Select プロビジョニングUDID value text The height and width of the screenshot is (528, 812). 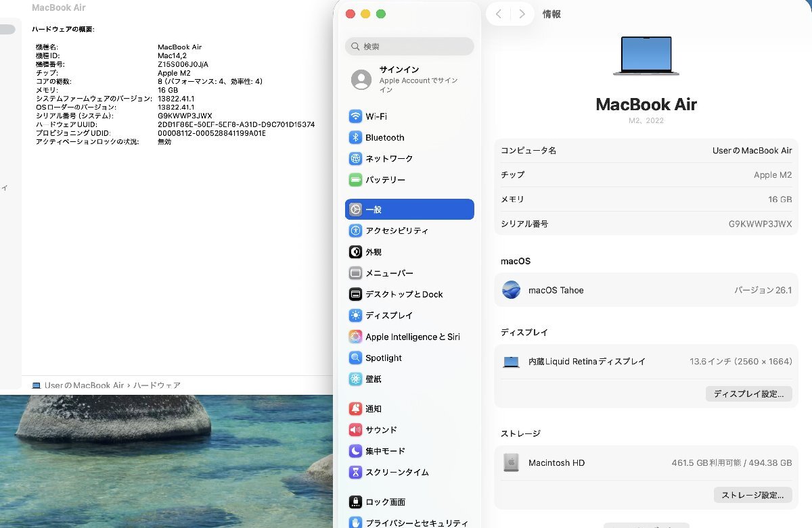(212, 133)
